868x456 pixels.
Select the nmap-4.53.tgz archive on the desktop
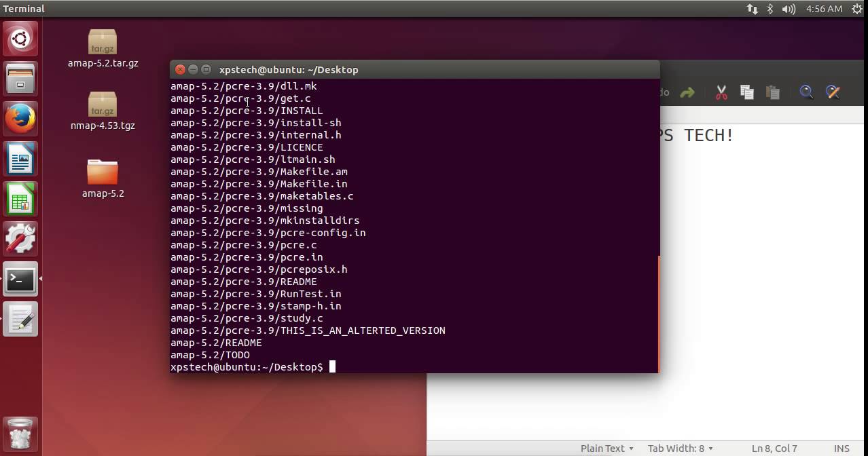[103, 111]
